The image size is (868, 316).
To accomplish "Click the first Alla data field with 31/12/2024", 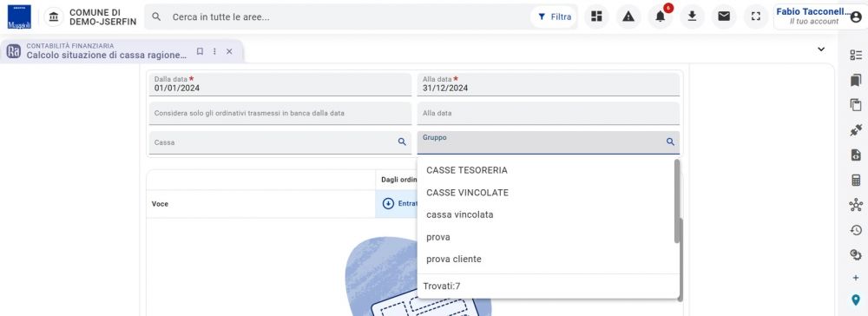I will coord(548,84).
